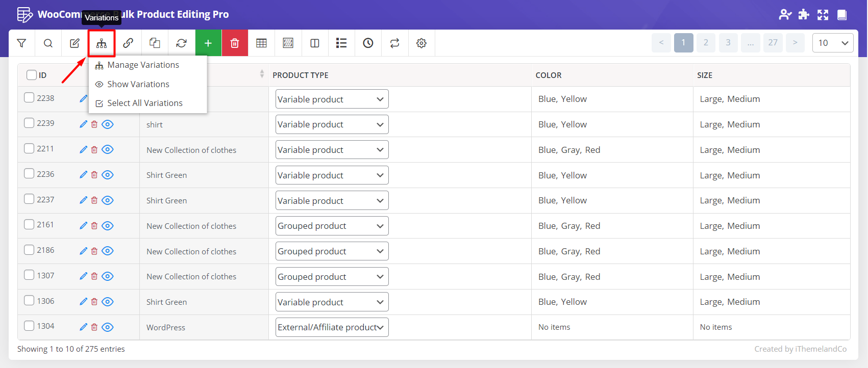Toggle the eye icon for product 1307

click(107, 276)
